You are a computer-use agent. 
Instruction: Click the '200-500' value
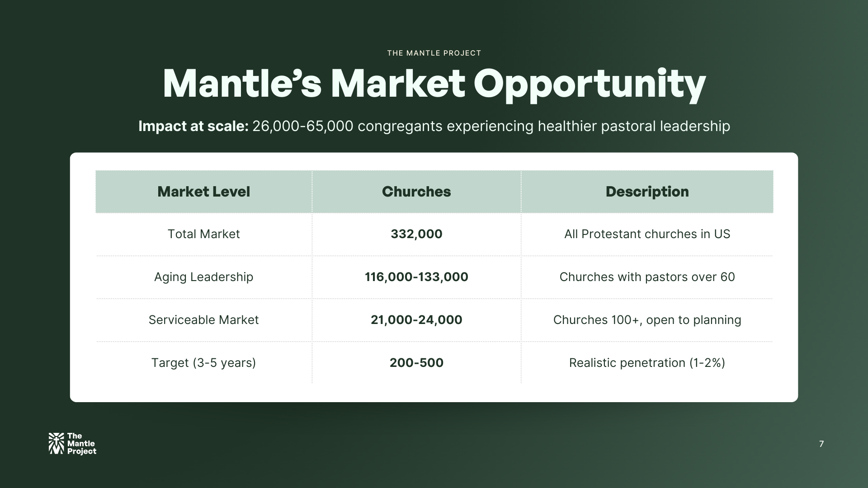click(x=416, y=363)
